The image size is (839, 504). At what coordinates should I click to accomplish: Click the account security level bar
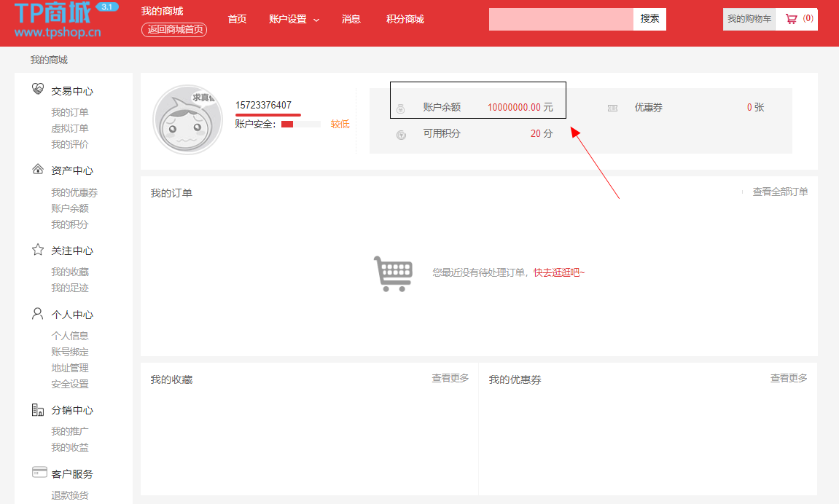coord(300,125)
